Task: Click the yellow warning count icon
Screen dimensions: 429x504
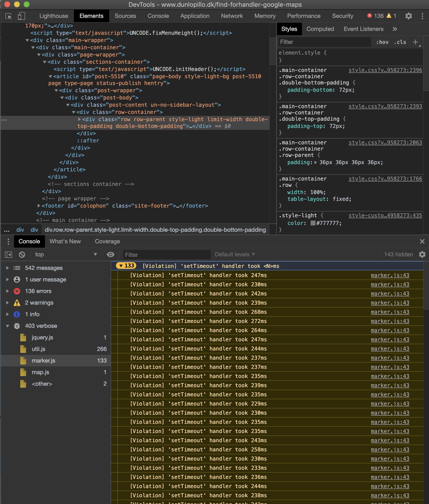Action: (389, 16)
